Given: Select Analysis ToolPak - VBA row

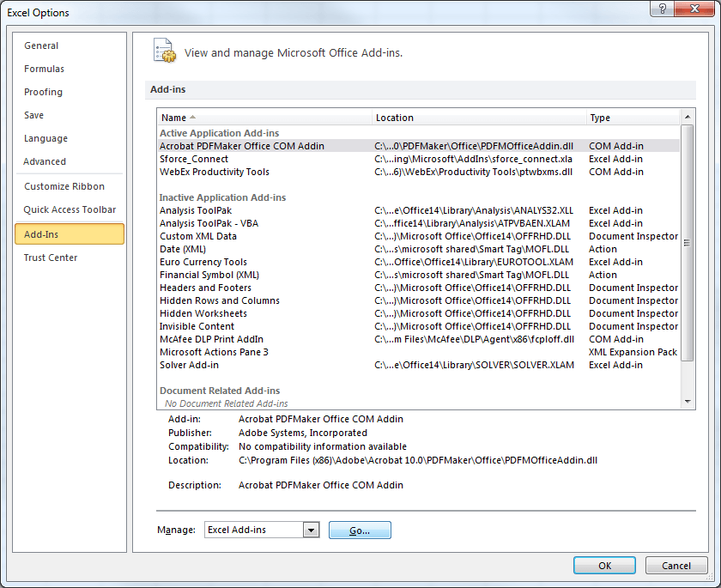Looking at the screenshot, I should [x=419, y=223].
